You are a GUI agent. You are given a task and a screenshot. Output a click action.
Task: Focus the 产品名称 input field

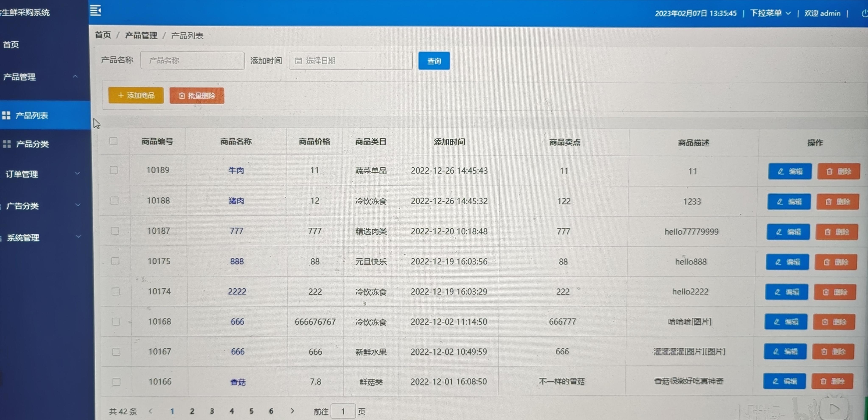[192, 60]
